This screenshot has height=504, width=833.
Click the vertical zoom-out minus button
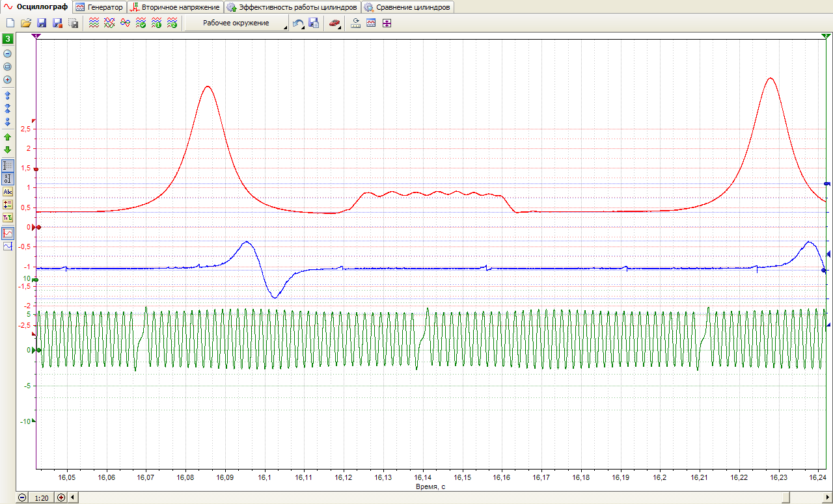pos(8,54)
